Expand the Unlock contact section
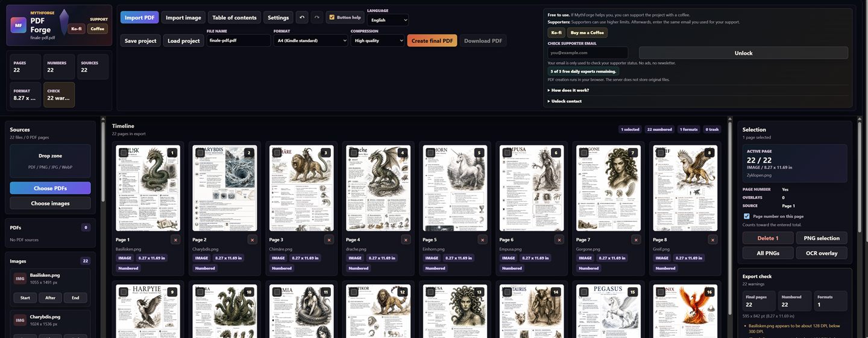Image resolution: width=868 pixels, height=338 pixels. [565, 101]
